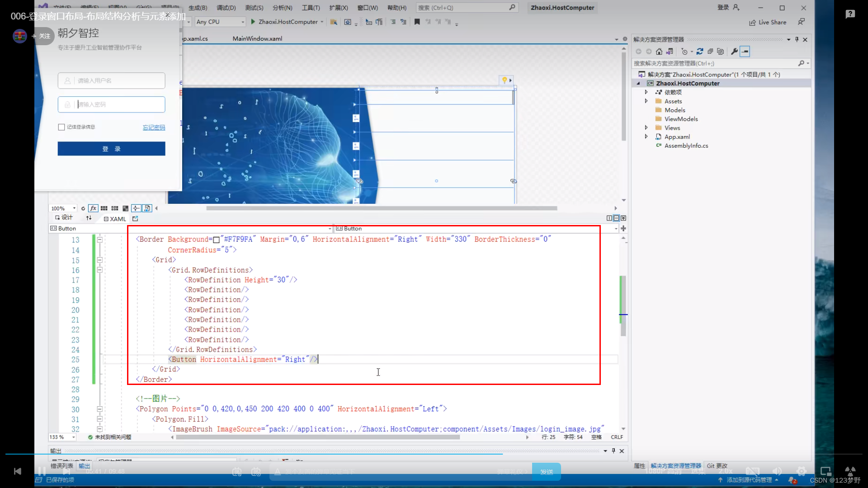Screen dimensions: 868x488
Task: Click the designer refresh icon next to zoom
Action: (83, 208)
